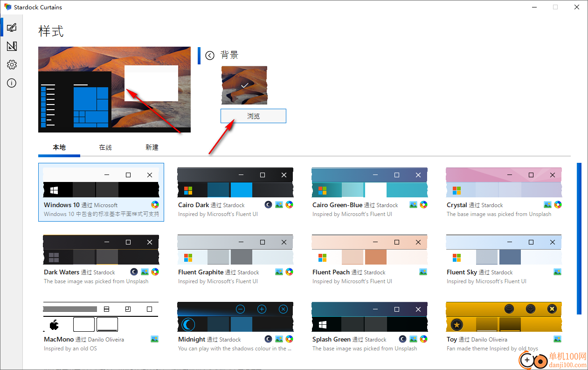Select the Dark Waters style preview
This screenshot has width=588, height=370.
pyautogui.click(x=101, y=250)
